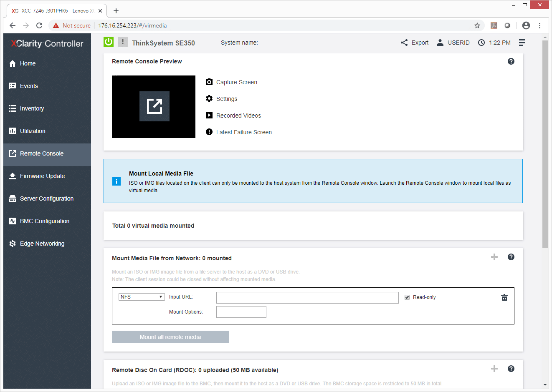
Task: Open Chrome profile avatar
Action: (x=526, y=25)
